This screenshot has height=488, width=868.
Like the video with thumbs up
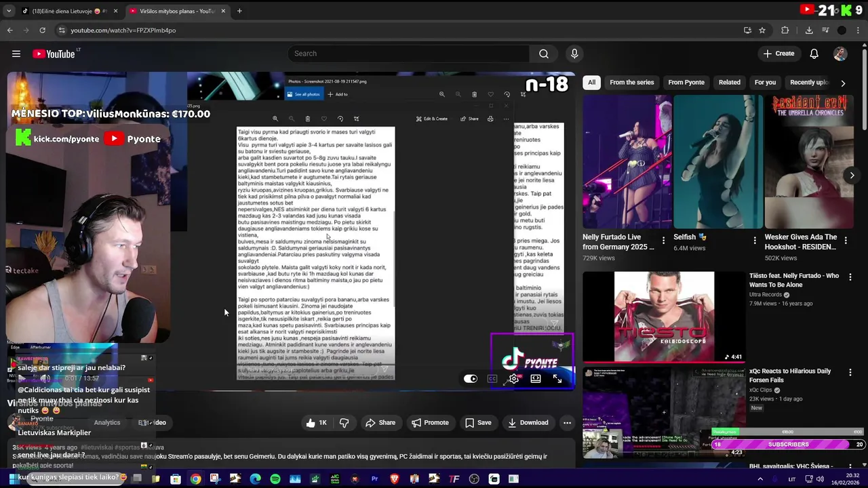[x=316, y=423]
